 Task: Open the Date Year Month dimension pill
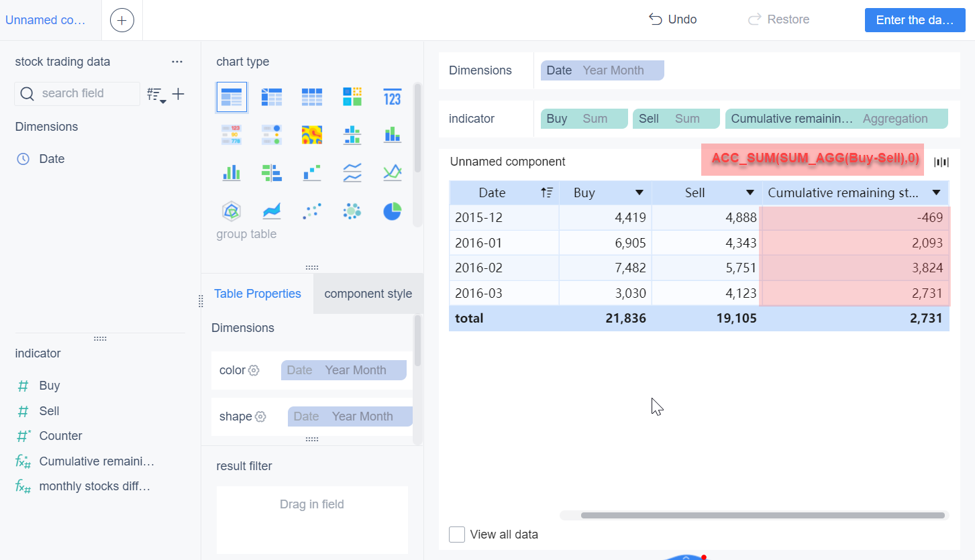603,70
